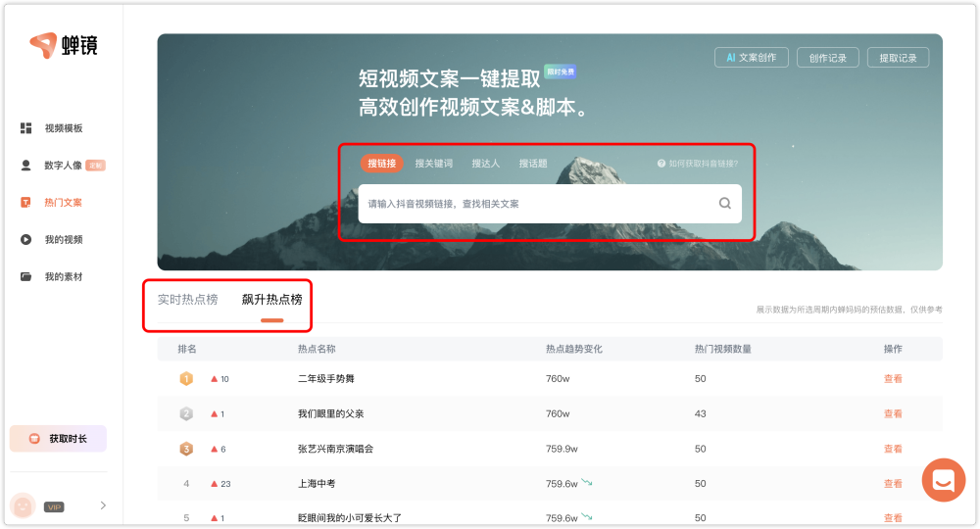The width and height of the screenshot is (980, 529).
Task: Click the search magnifier icon
Action: pyautogui.click(x=725, y=204)
